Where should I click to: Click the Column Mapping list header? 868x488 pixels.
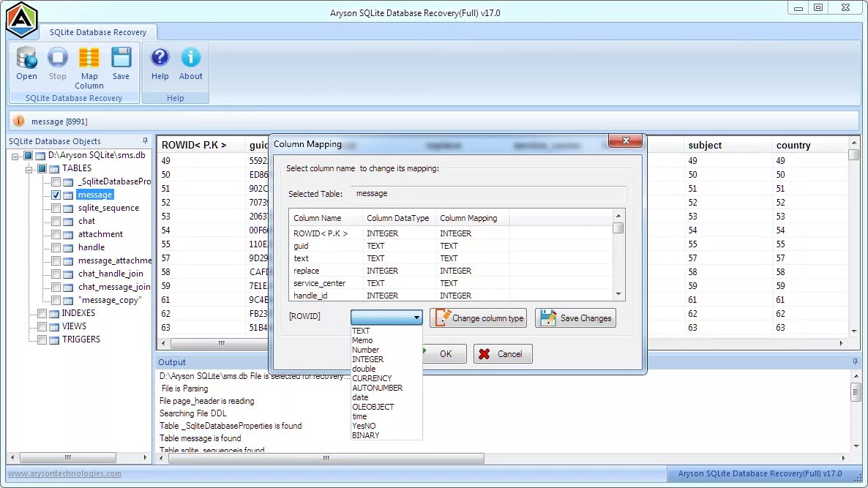pyautogui.click(x=472, y=218)
